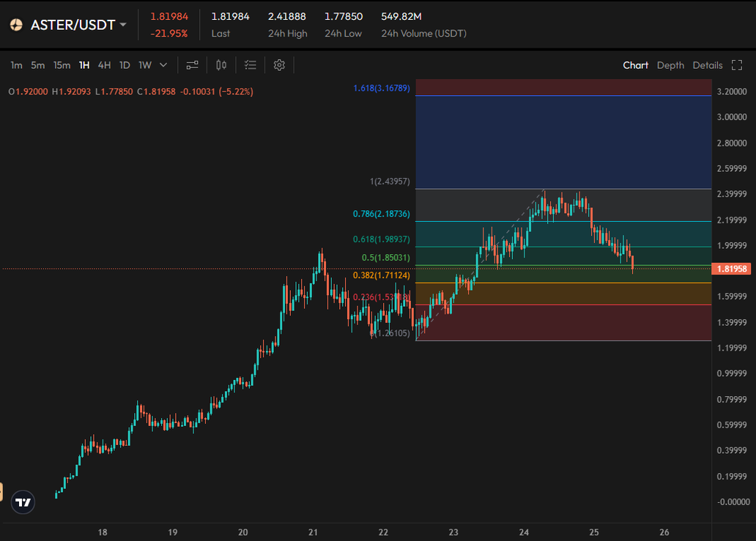This screenshot has height=541, width=756.
Task: Click the 3.00000 price axis label
Action: coord(732,117)
